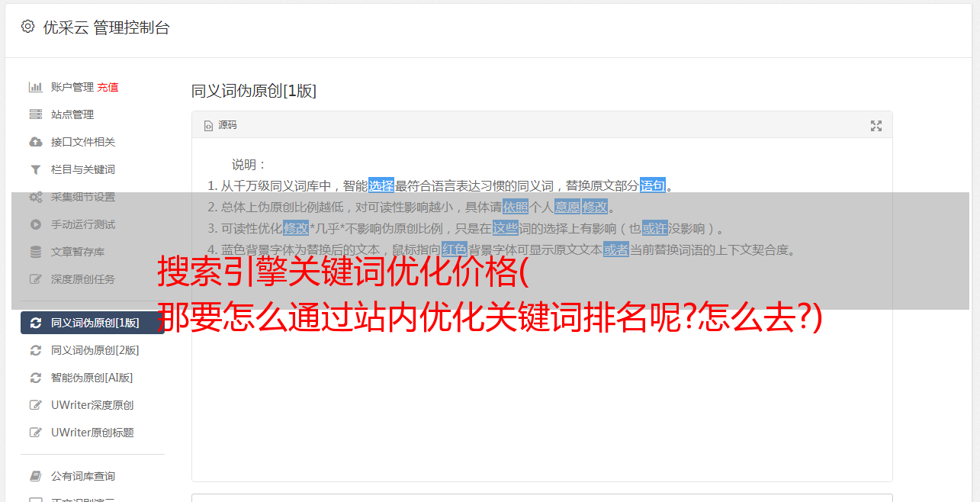Click inside the editor text area
The height and width of the screenshot is (502, 980).
(541, 381)
